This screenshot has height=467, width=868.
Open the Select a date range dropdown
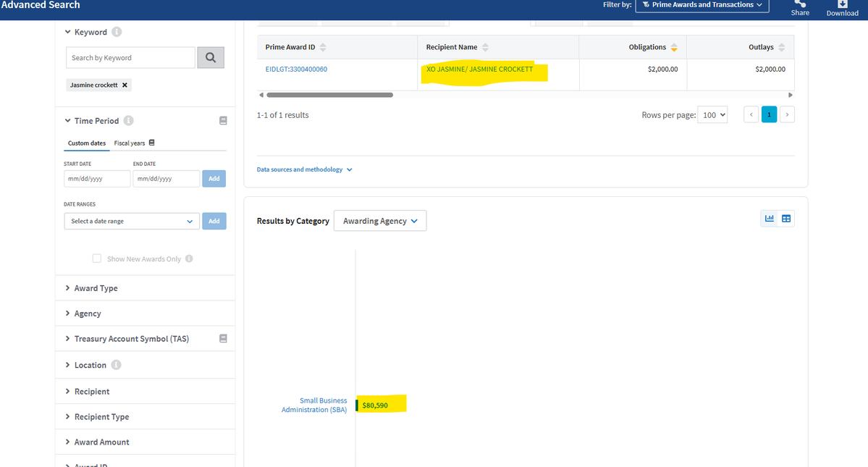tap(132, 222)
